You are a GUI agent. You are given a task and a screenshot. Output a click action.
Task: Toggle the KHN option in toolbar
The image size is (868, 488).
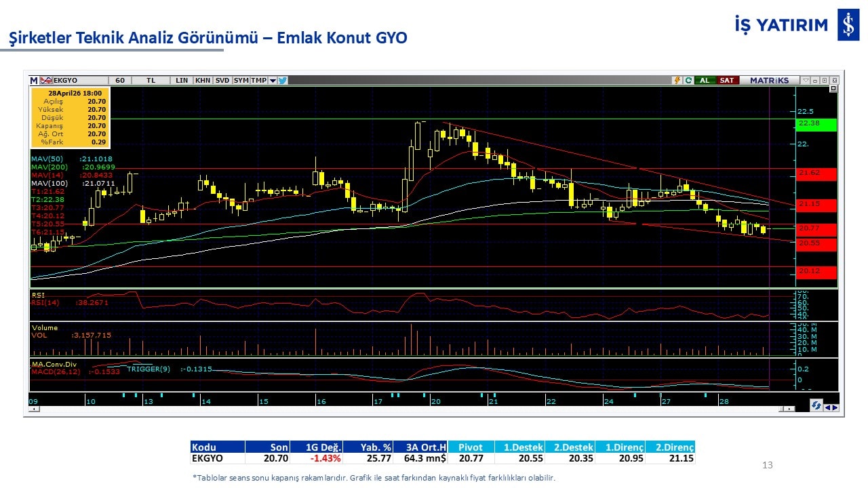tap(202, 80)
